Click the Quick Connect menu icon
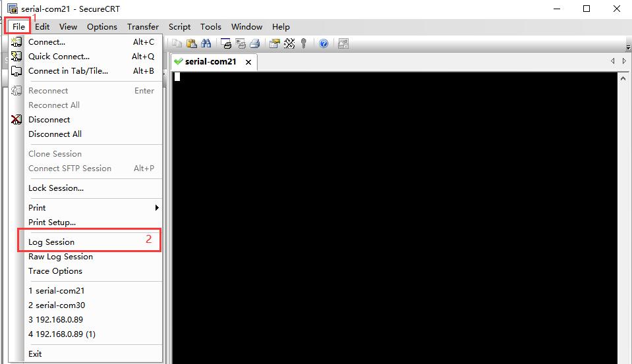The width and height of the screenshot is (632, 364). (16, 57)
